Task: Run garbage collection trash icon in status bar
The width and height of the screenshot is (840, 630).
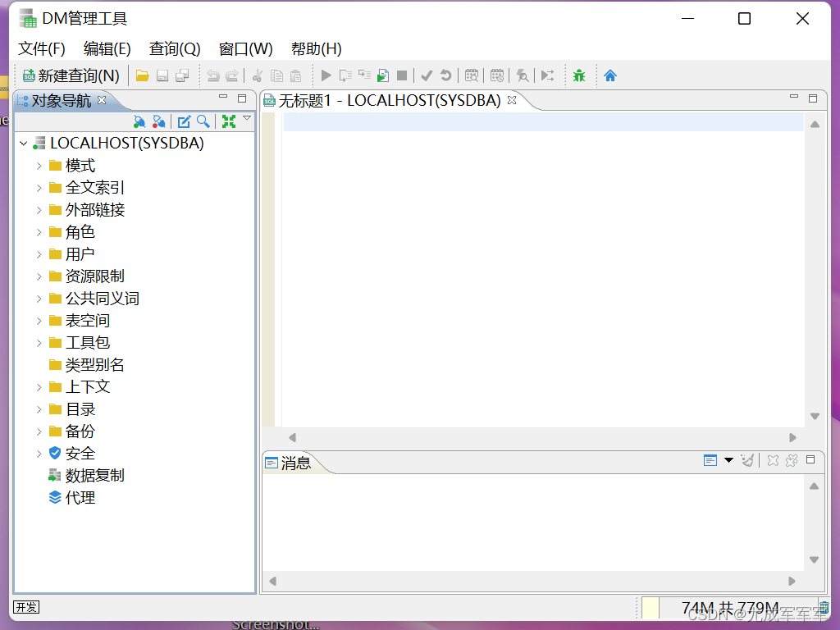Action: (824, 607)
